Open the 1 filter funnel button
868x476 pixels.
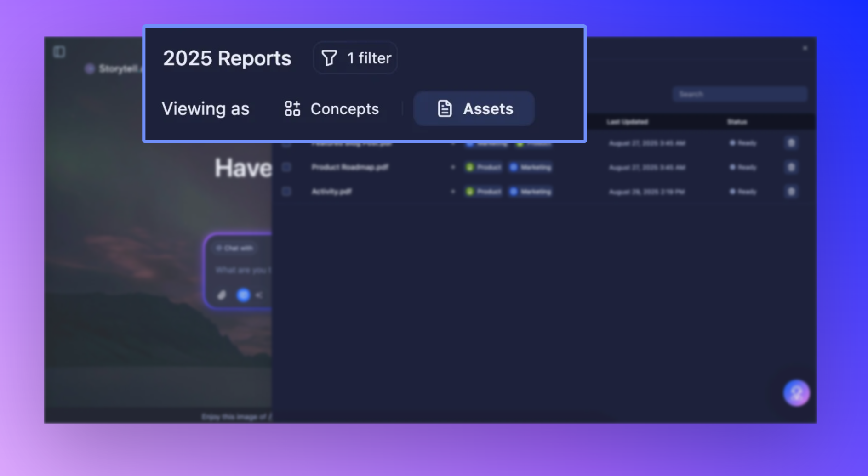[x=355, y=58]
